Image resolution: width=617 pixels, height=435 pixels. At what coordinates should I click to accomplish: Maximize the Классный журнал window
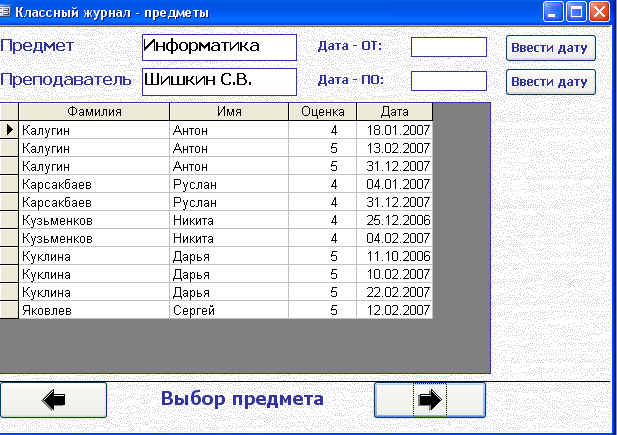tap(576, 11)
